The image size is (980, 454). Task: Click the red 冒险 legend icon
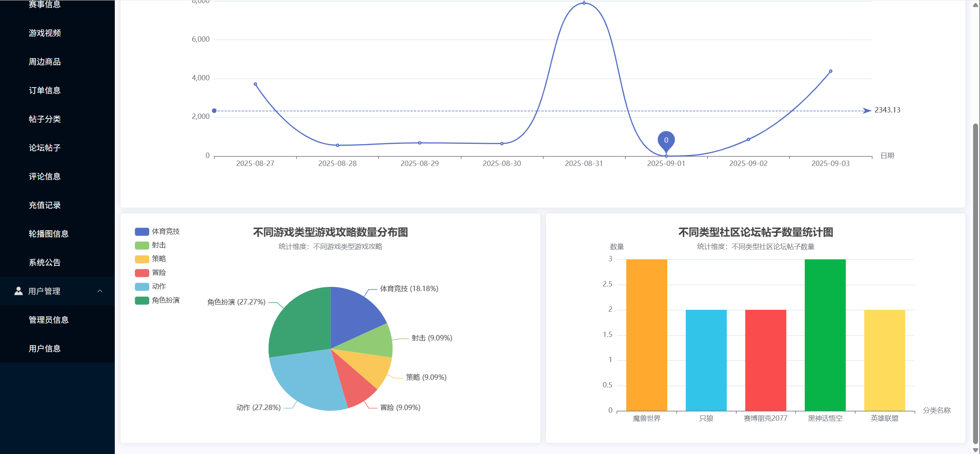point(142,273)
